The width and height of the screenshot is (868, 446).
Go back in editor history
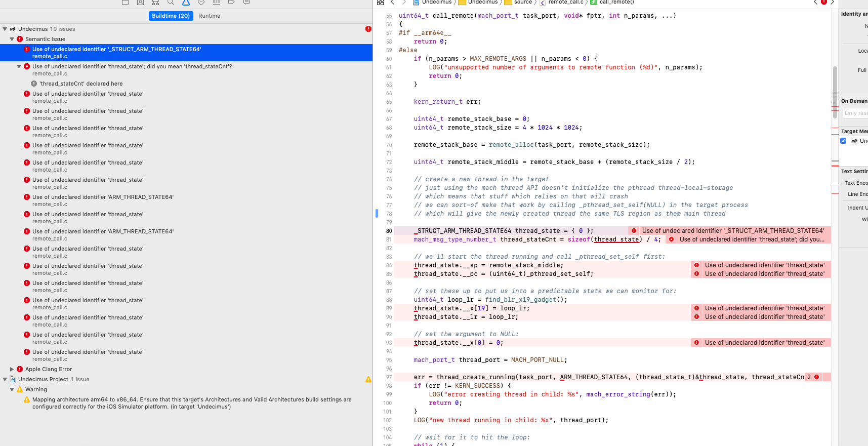pos(392,2)
